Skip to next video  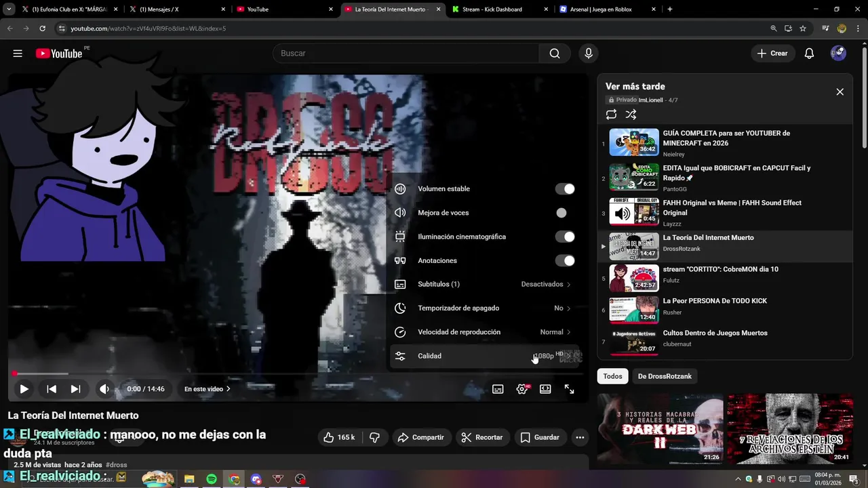(x=76, y=389)
